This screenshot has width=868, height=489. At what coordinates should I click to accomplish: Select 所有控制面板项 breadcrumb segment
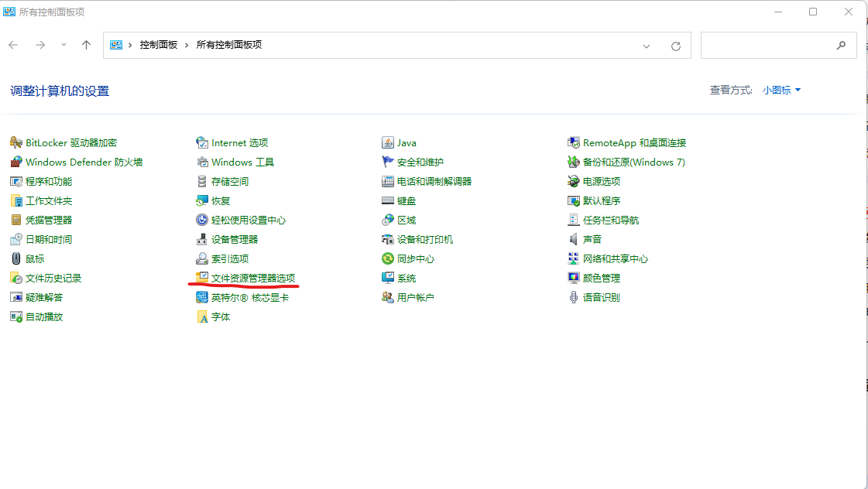229,45
